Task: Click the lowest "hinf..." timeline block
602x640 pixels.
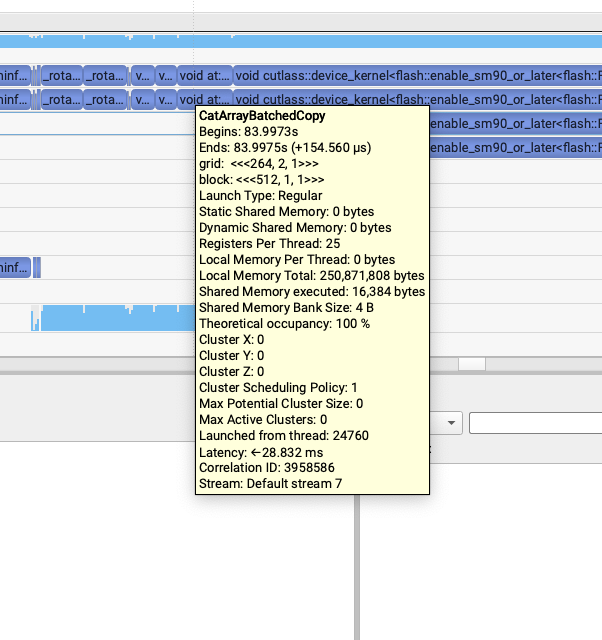Action: [x=15, y=267]
